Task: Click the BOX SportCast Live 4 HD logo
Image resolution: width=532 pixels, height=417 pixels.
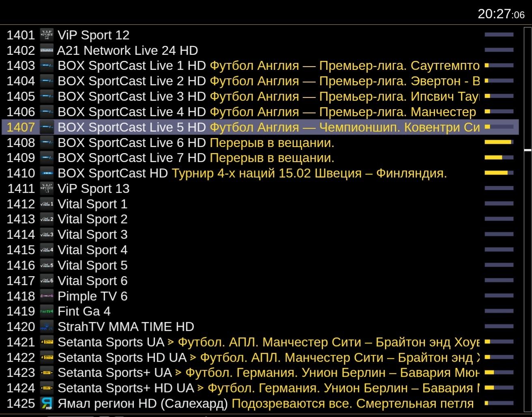Action: pyautogui.click(x=47, y=112)
